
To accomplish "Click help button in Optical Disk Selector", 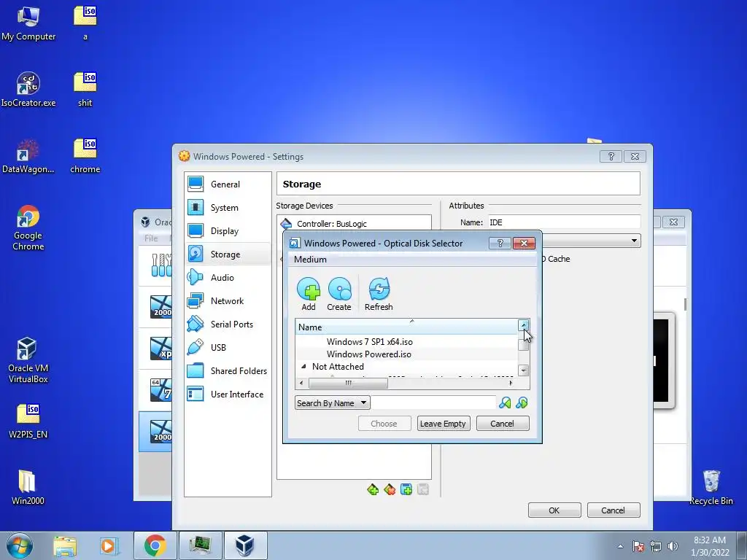I will click(500, 243).
